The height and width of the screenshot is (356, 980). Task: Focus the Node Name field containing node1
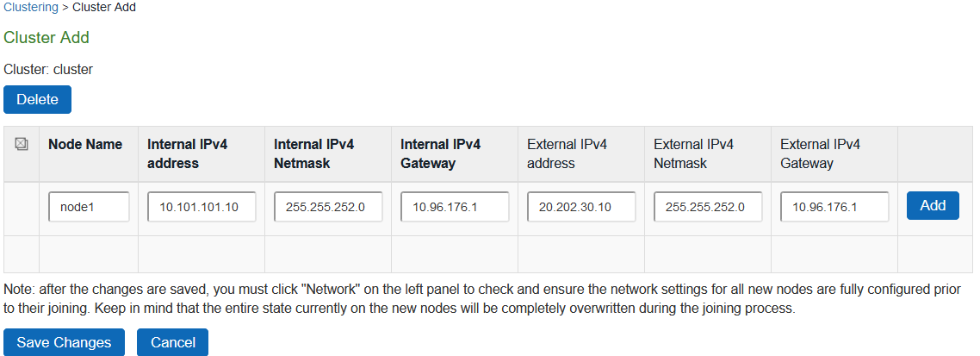pos(89,207)
